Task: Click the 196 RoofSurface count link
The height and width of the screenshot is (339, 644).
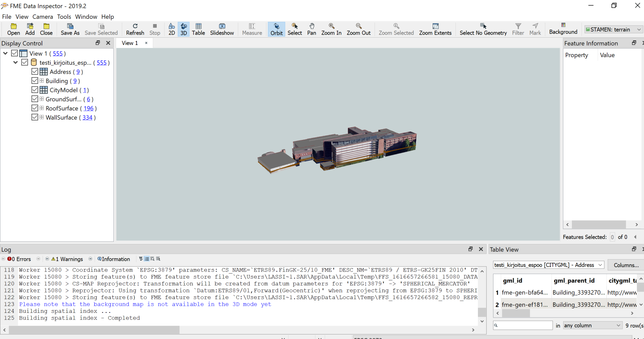Action: pos(89,108)
